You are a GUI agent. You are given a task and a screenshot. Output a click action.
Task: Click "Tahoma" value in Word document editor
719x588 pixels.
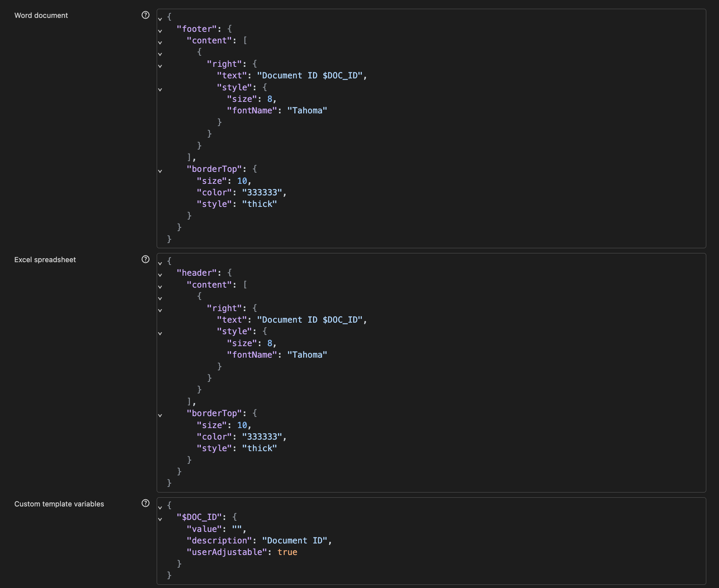307,111
